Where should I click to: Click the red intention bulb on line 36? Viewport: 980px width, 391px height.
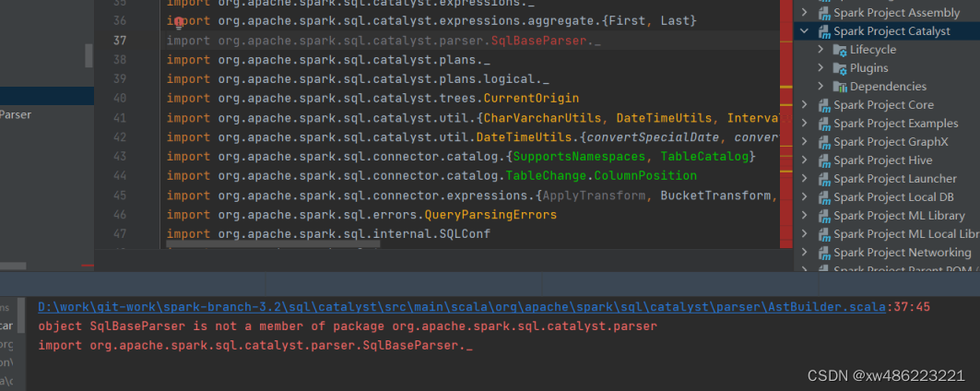[x=179, y=24]
